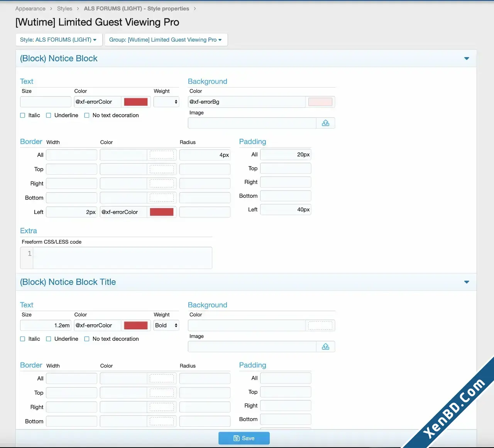Click Notice Block Title background Color field

[247, 325]
